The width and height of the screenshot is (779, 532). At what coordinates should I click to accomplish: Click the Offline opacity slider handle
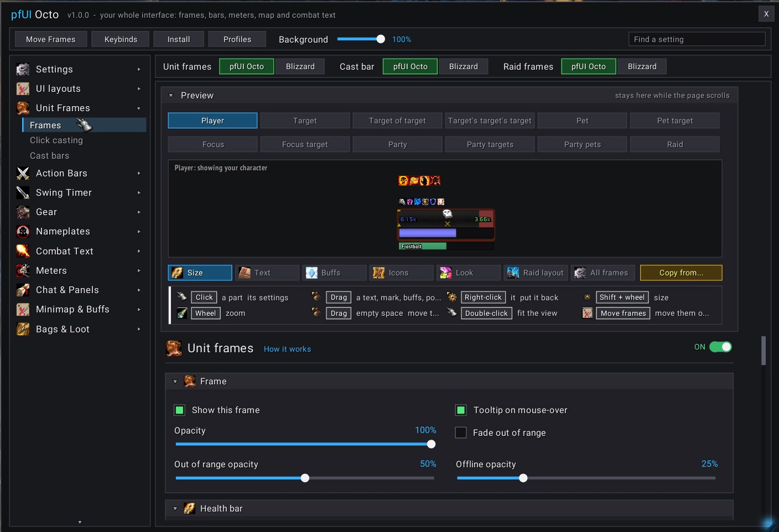point(523,478)
